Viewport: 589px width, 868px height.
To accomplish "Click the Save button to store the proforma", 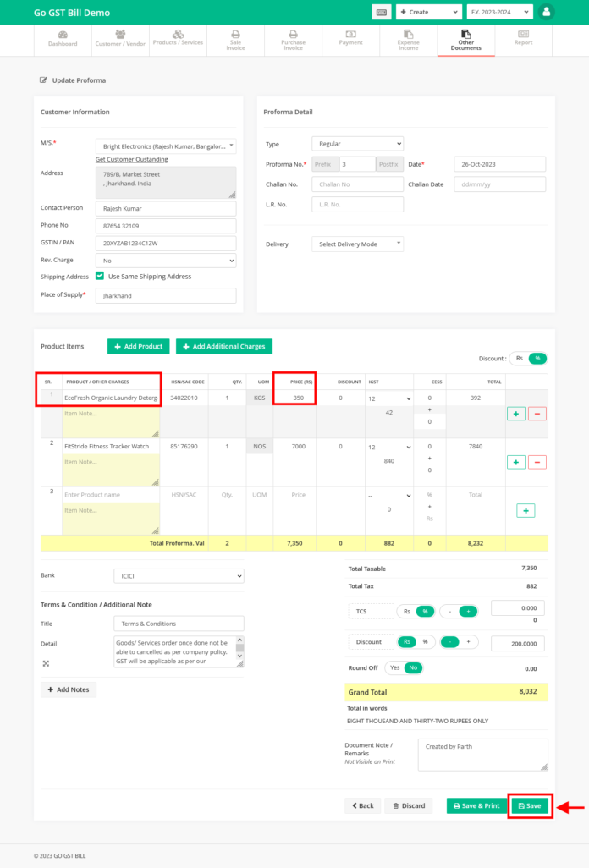I will 530,805.
